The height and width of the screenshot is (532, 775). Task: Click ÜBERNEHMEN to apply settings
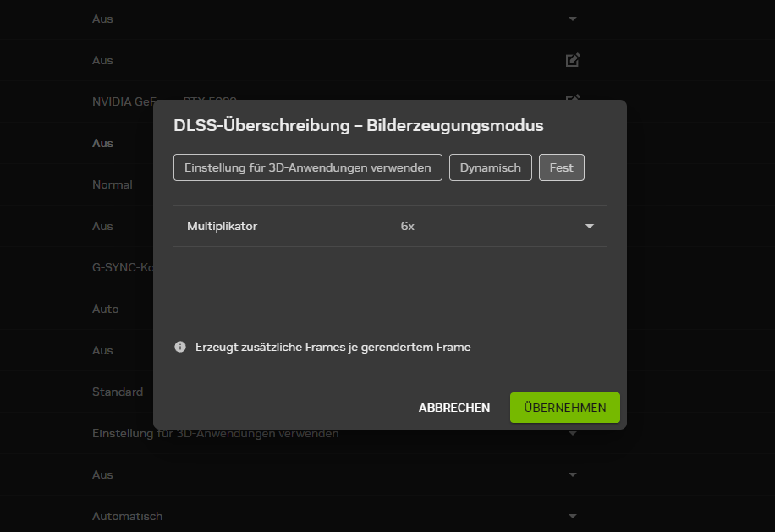pyautogui.click(x=565, y=408)
